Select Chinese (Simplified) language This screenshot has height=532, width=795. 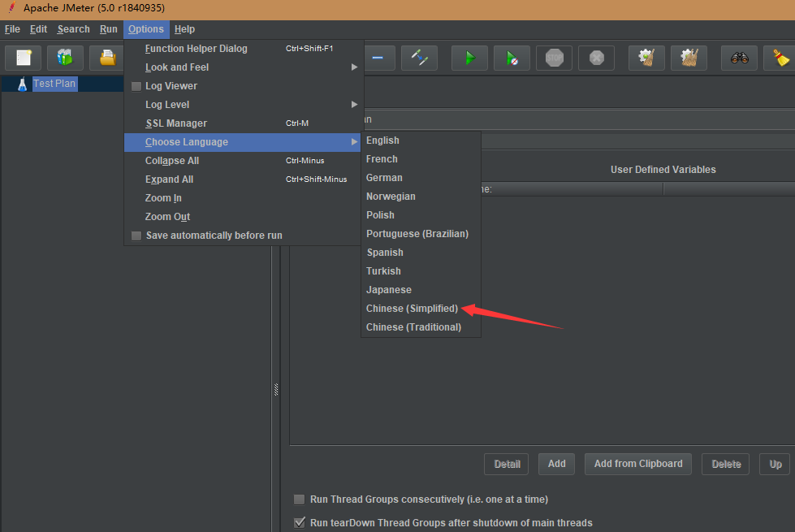(x=421, y=309)
